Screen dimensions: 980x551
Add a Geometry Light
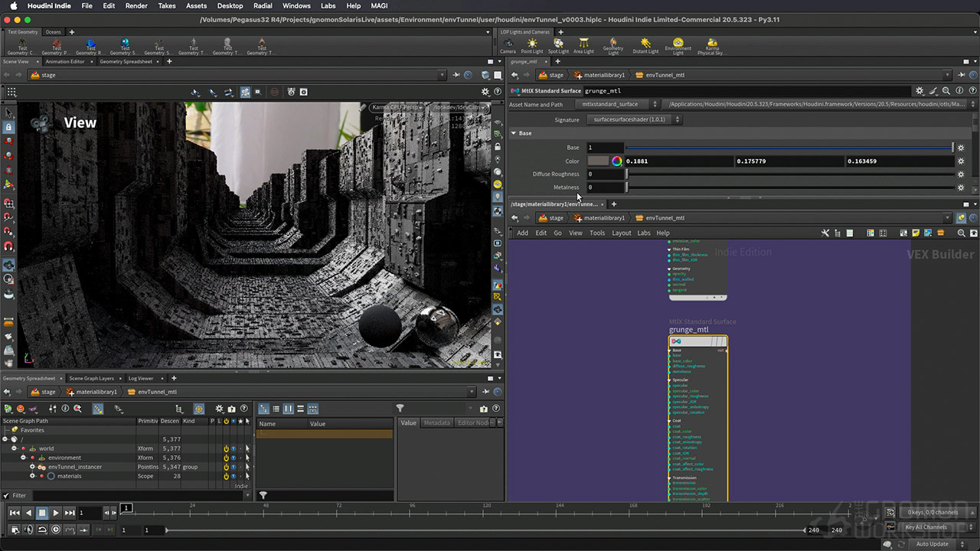(x=613, y=44)
